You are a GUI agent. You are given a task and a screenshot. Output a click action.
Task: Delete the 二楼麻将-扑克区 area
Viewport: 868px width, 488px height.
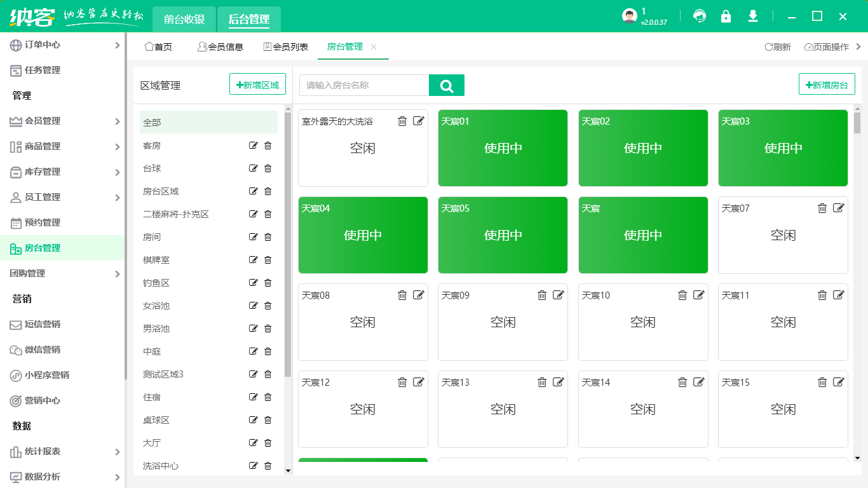(268, 214)
